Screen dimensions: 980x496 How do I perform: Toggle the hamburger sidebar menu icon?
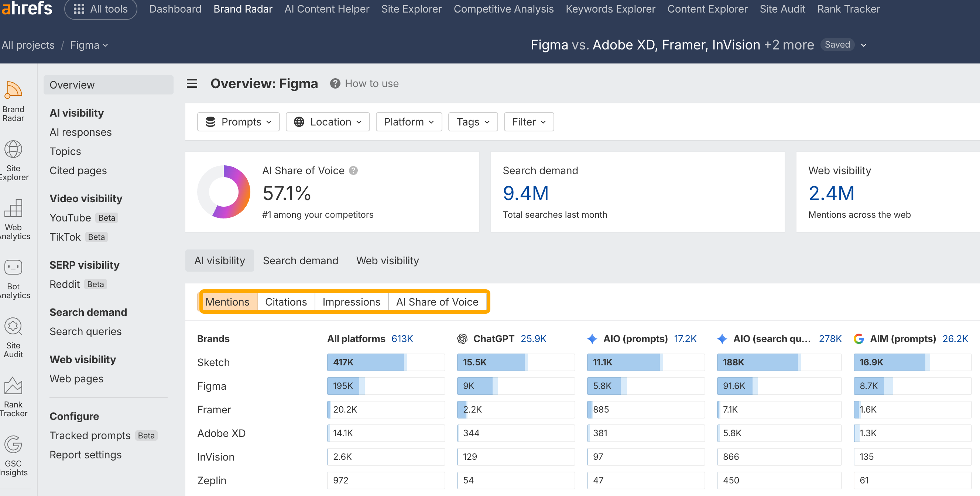pyautogui.click(x=192, y=83)
